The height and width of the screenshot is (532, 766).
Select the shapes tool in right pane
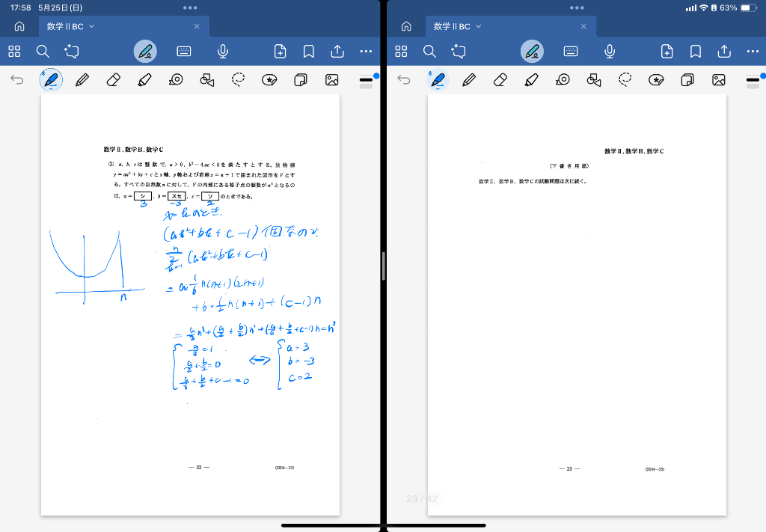point(594,79)
